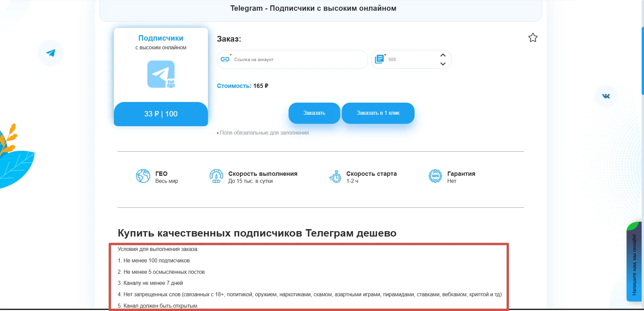Click 'Каналу не менее 7 дней' line
This screenshot has width=644, height=311.
150,283
